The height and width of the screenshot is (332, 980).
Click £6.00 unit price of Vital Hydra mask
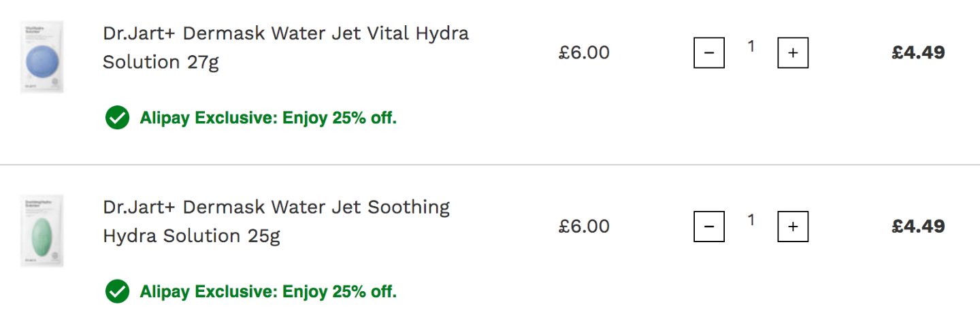click(584, 52)
